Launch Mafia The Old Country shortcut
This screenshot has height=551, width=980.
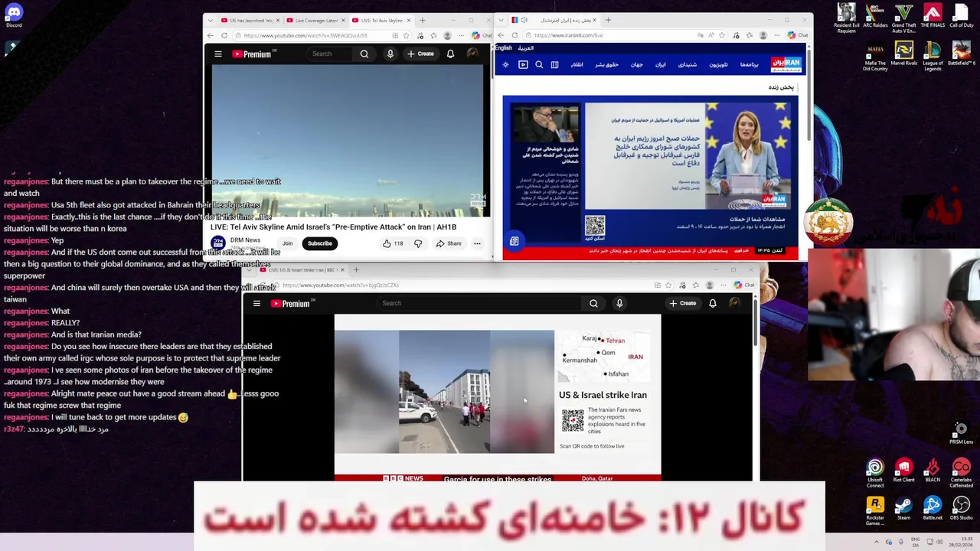(x=875, y=55)
